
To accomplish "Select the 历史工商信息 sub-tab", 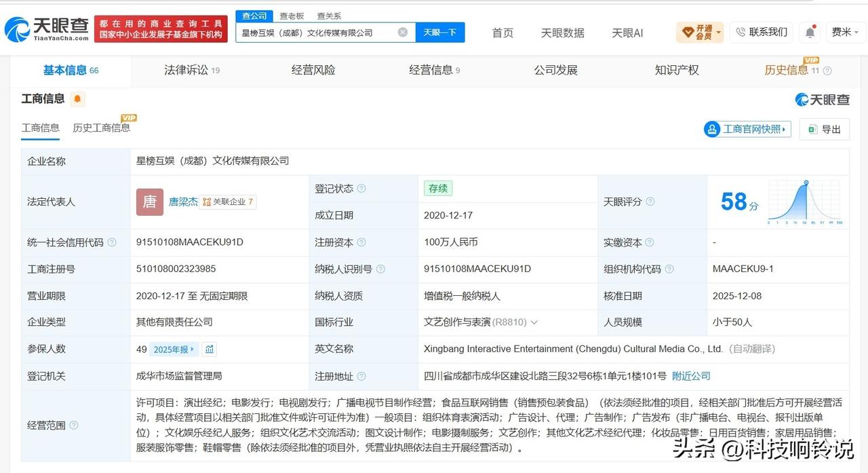I will pyautogui.click(x=101, y=128).
